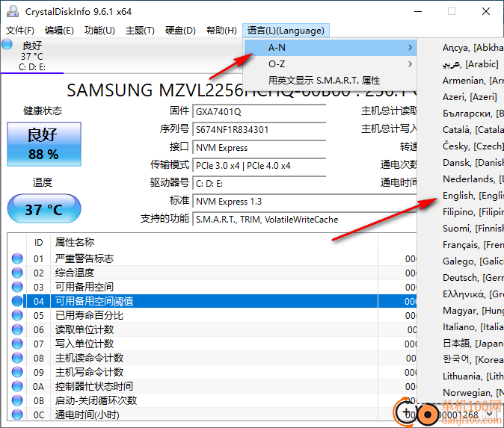The image size is (504, 428).
Task: Choose Armenian language entry
Action: click(461, 80)
